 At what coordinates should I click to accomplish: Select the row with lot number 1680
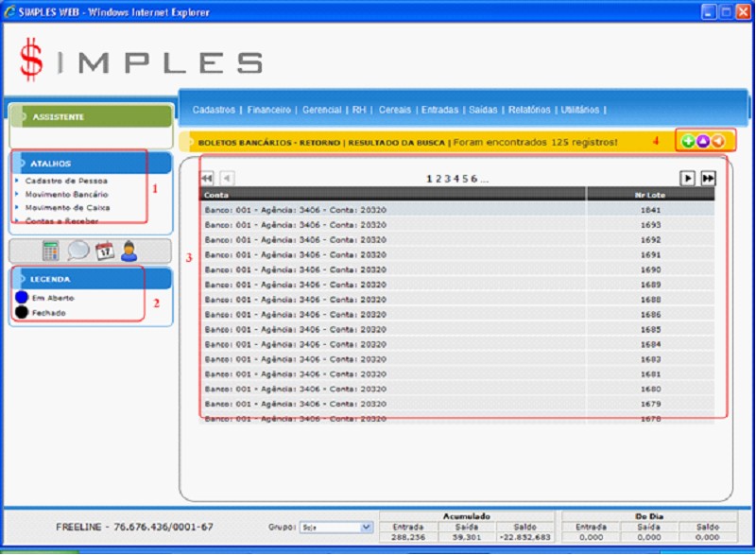coord(457,390)
